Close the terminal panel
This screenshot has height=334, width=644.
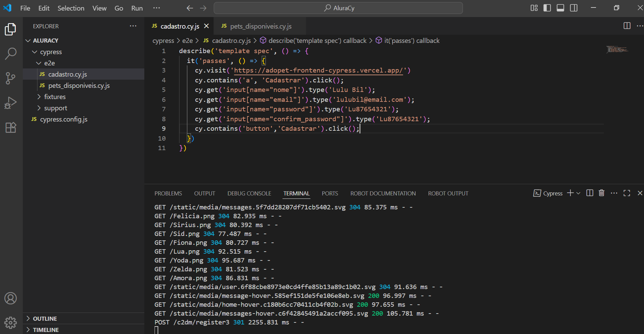point(640,193)
